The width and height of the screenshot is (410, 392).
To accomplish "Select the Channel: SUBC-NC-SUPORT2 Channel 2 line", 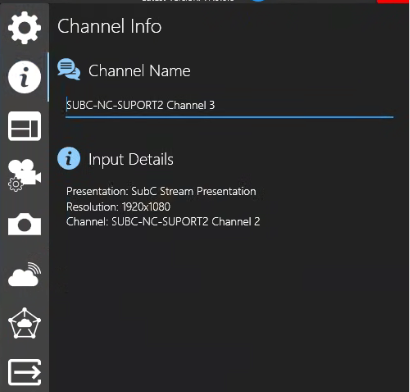I will (163, 222).
